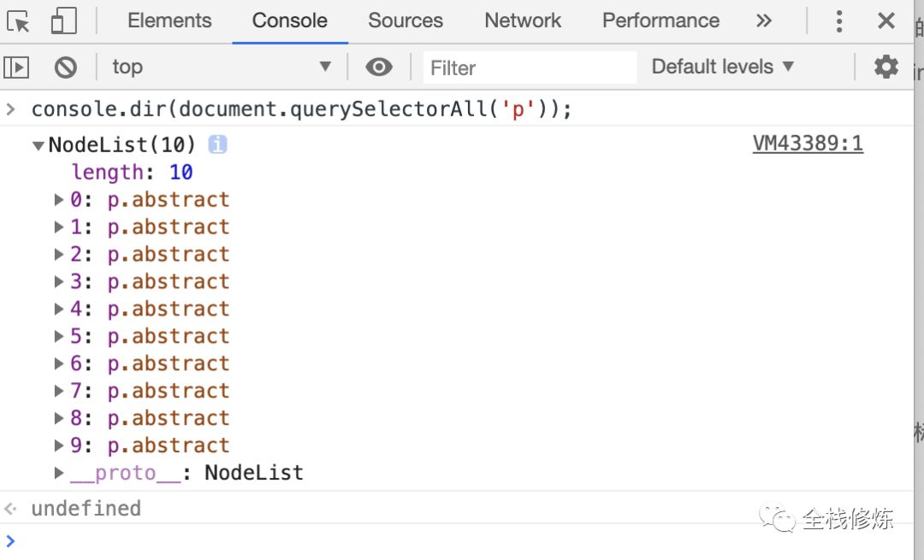Close the DevTools panel
The height and width of the screenshot is (560, 924).
pyautogui.click(x=886, y=21)
